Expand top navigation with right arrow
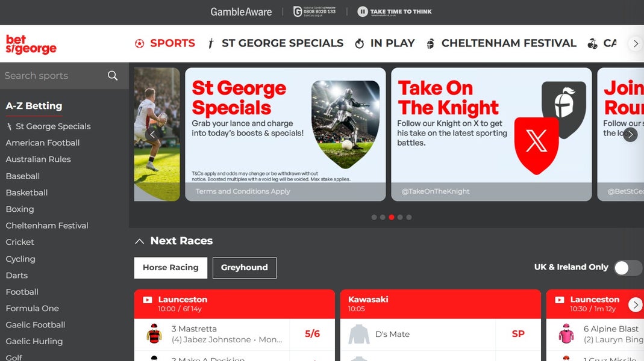The width and height of the screenshot is (644, 361). pos(636,43)
